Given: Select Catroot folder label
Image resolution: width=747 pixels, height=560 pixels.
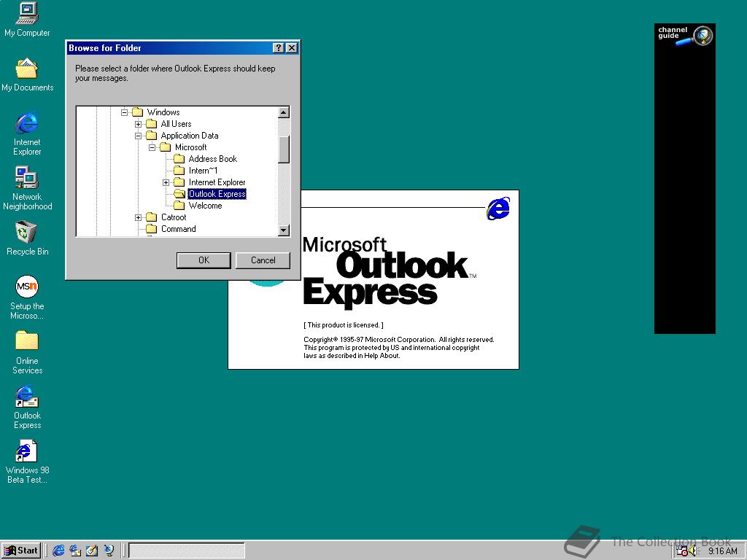Looking at the screenshot, I should tap(174, 217).
